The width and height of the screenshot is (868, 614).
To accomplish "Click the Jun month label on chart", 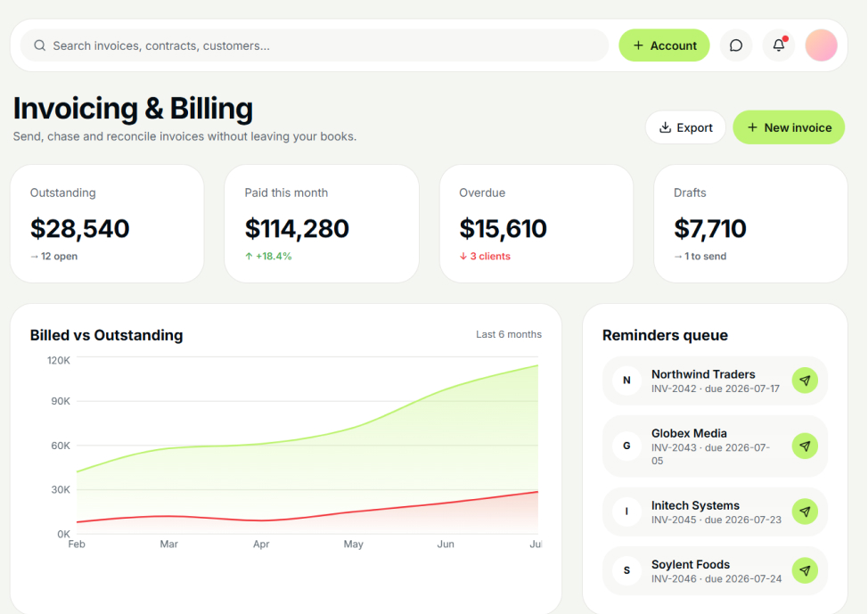I will [x=446, y=544].
